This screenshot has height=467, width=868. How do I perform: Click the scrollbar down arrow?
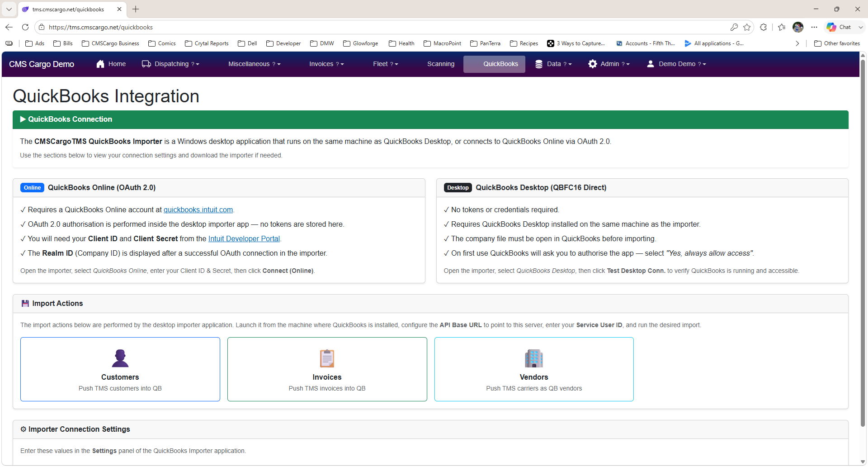tap(863, 462)
